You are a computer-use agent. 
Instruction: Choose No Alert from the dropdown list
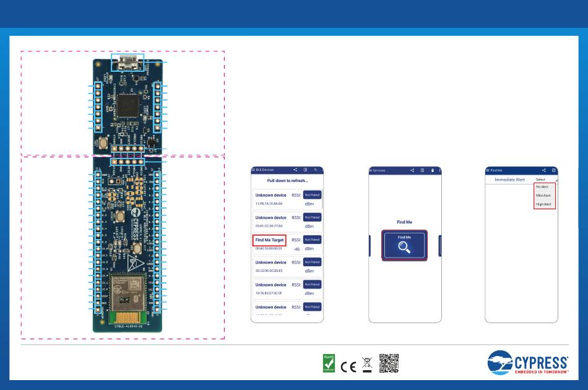pyautogui.click(x=542, y=187)
